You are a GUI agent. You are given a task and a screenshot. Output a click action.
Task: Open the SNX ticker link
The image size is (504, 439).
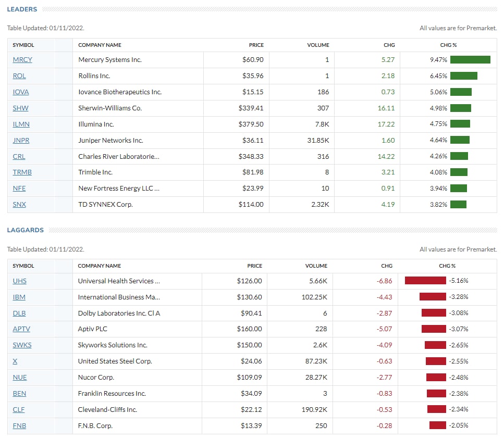[19, 204]
